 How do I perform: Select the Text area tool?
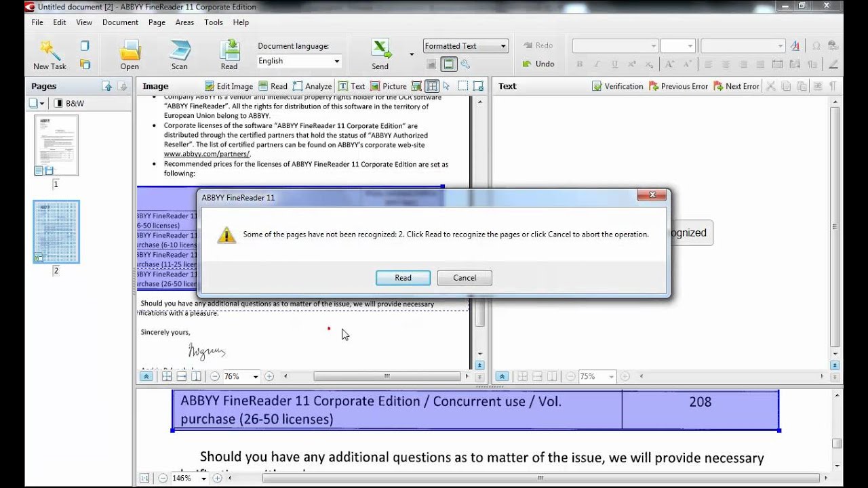(351, 86)
